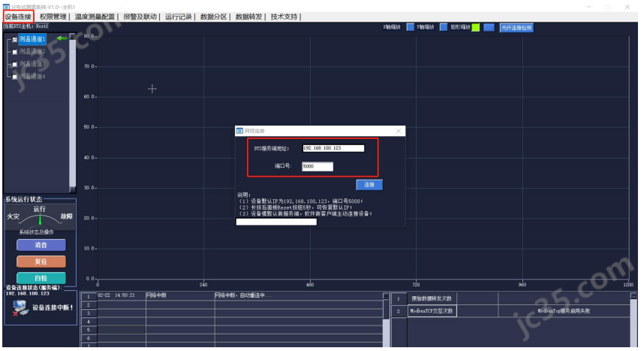
Task: Select the 测温通道3 tree item label
Action: pyautogui.click(x=32, y=64)
